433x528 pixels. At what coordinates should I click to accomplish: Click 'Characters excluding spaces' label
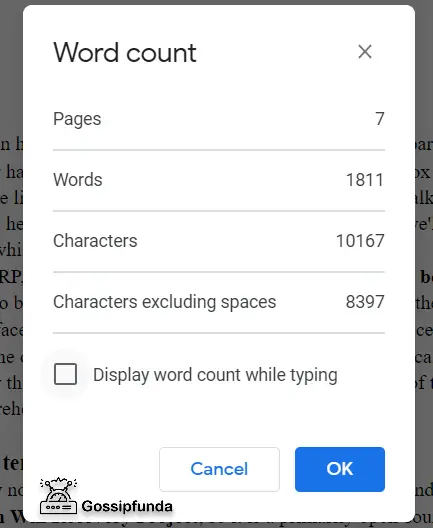[x=165, y=302]
